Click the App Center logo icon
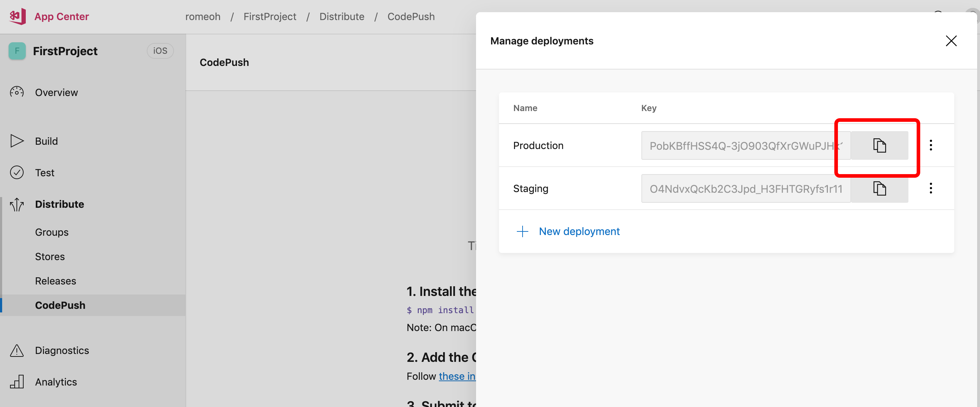 [x=18, y=16]
